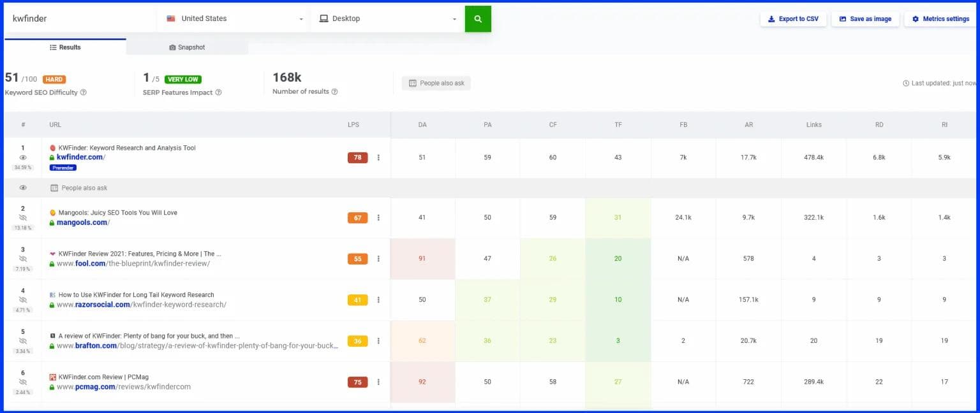980x413 pixels.
Task: Click the People also ask button near results count
Action: (x=436, y=83)
